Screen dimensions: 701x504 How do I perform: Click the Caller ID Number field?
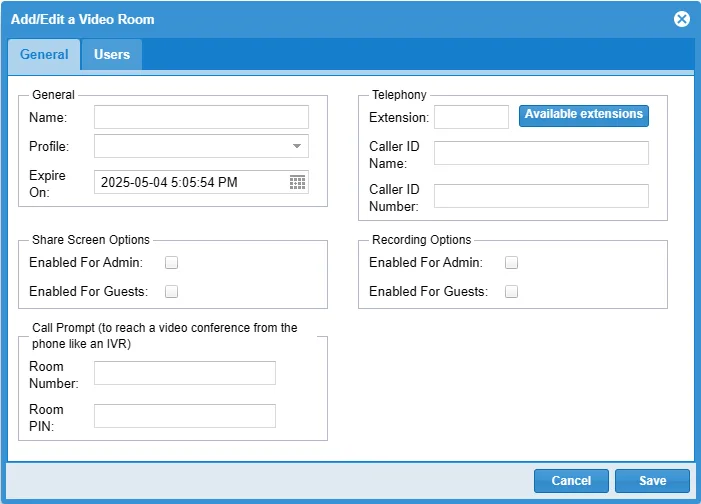point(541,196)
